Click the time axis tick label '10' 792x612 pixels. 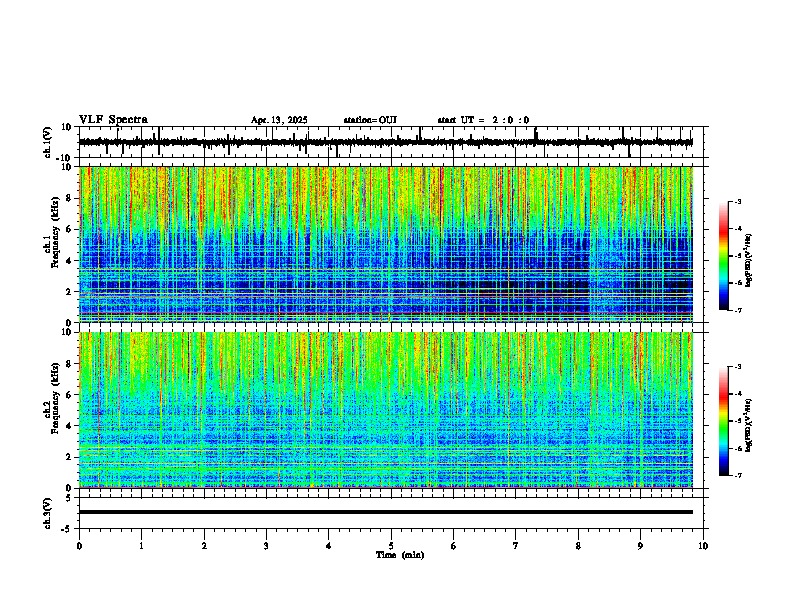coord(703,546)
